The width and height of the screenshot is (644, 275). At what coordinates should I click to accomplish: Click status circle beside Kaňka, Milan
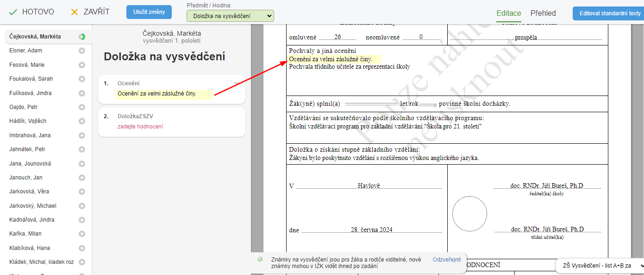(x=82, y=234)
